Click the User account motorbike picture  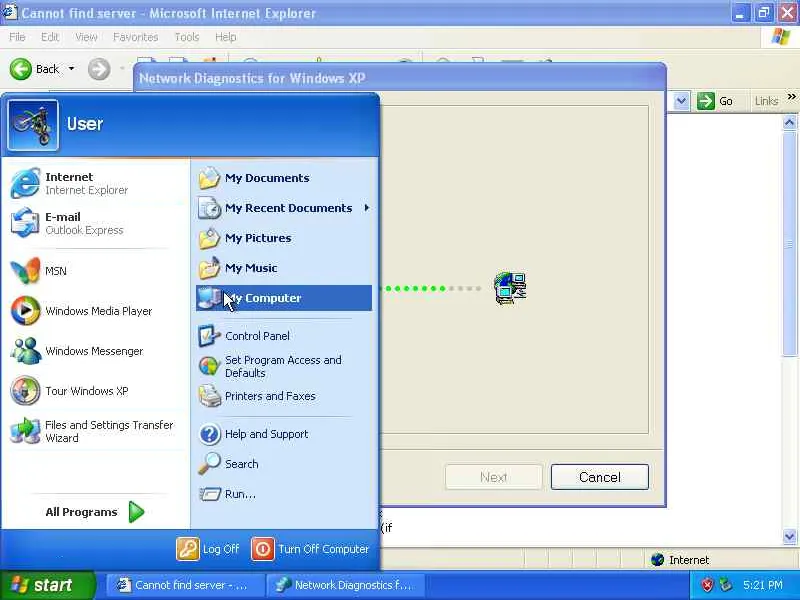pyautogui.click(x=33, y=124)
